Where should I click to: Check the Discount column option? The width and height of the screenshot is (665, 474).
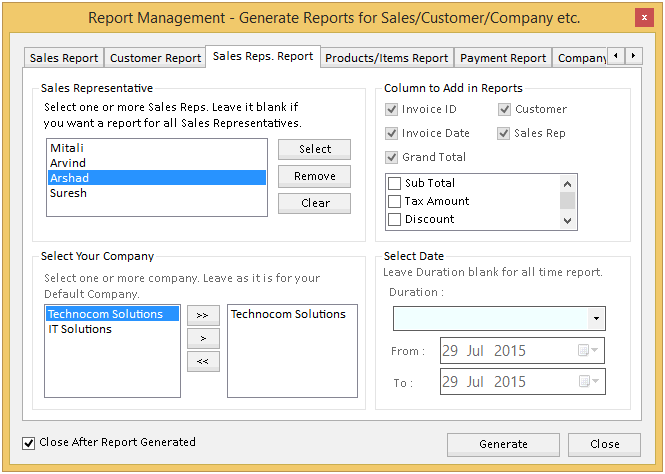[x=394, y=220]
